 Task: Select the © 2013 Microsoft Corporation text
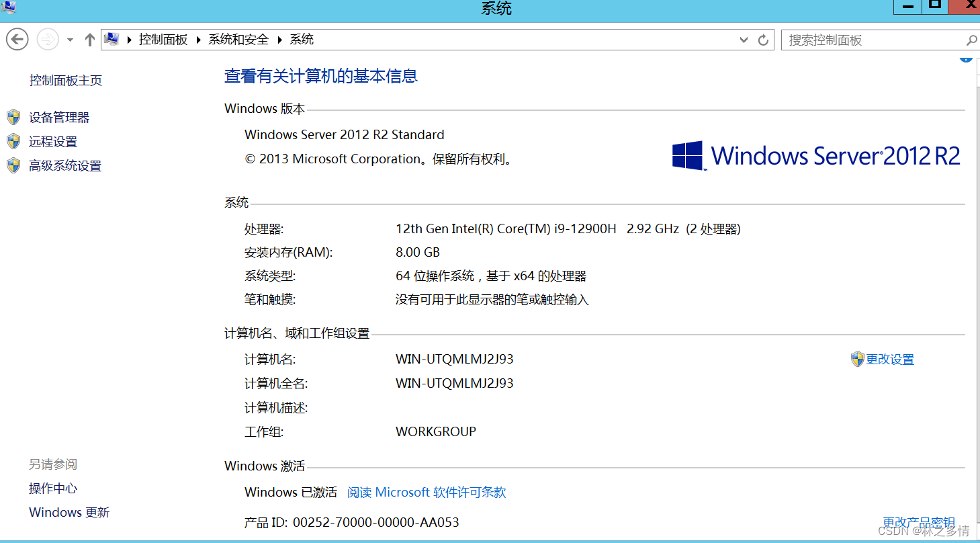click(332, 159)
